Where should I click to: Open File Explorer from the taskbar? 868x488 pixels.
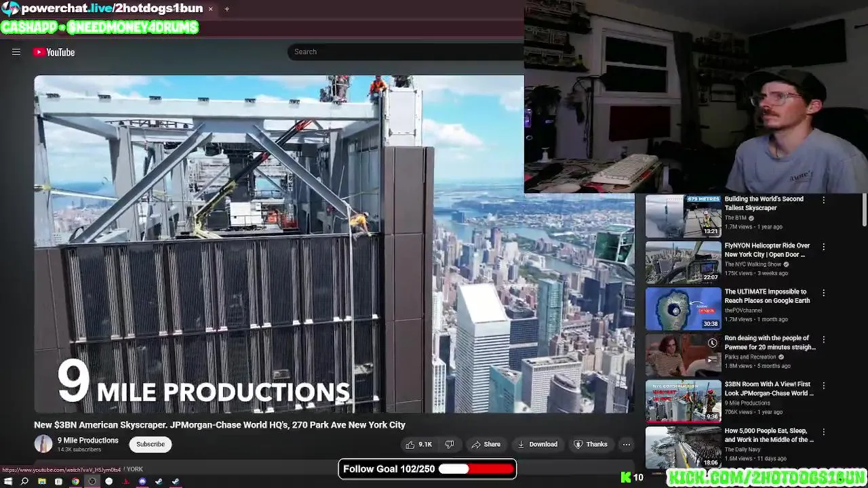(x=41, y=481)
